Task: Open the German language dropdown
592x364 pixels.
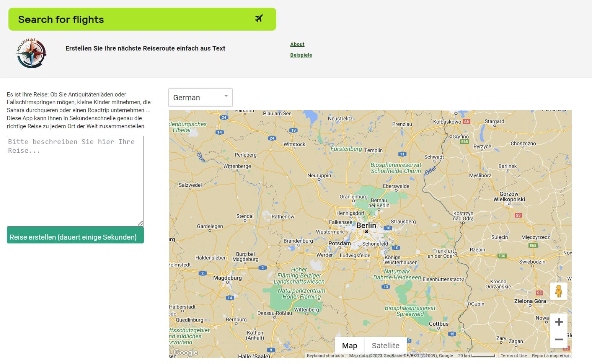Action: click(201, 98)
